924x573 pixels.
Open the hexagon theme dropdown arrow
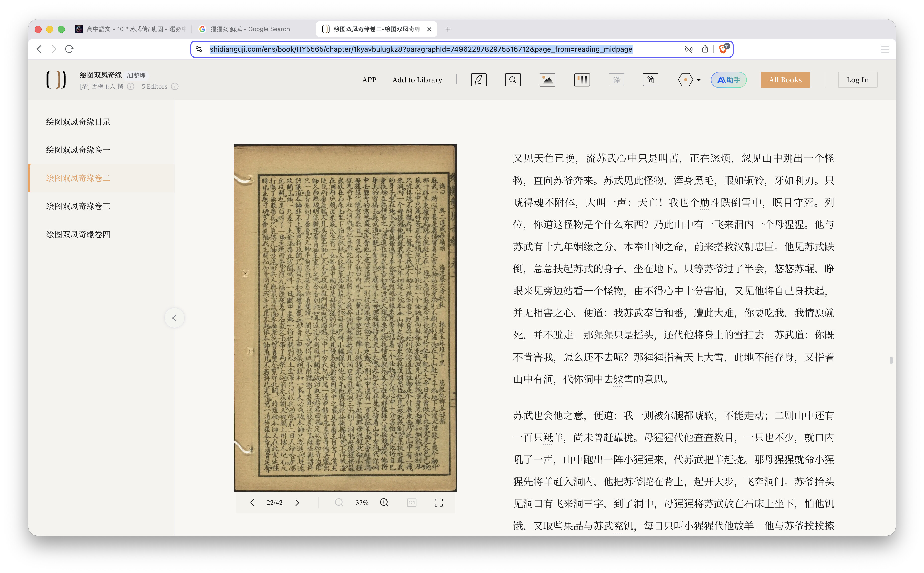tap(698, 80)
